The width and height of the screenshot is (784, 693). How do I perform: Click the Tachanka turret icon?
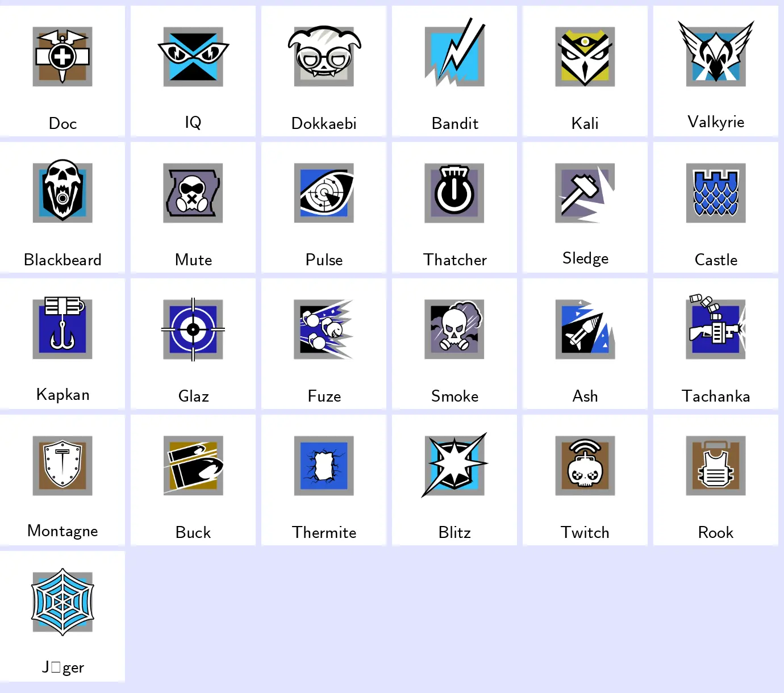[x=716, y=327]
